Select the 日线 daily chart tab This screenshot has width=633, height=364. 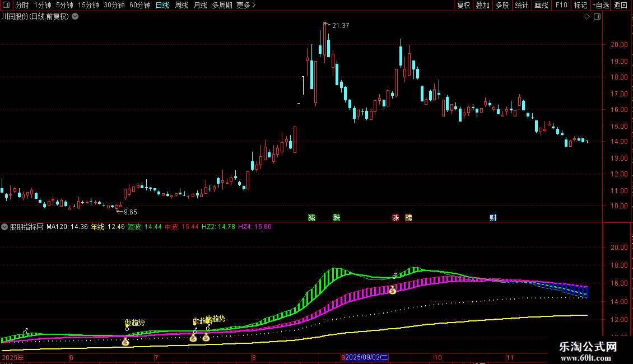[x=162, y=5]
